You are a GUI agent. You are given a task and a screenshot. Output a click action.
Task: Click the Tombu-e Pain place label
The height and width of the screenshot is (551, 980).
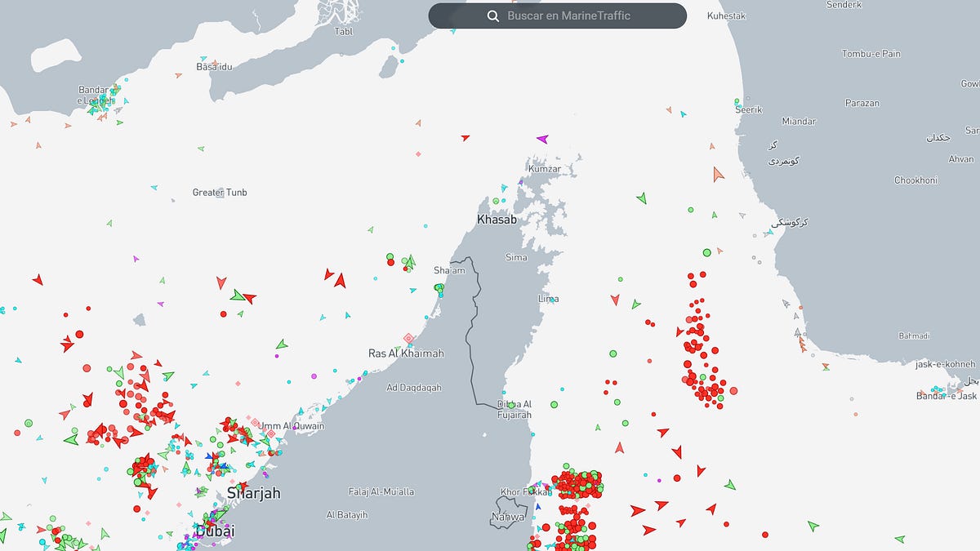tap(871, 54)
